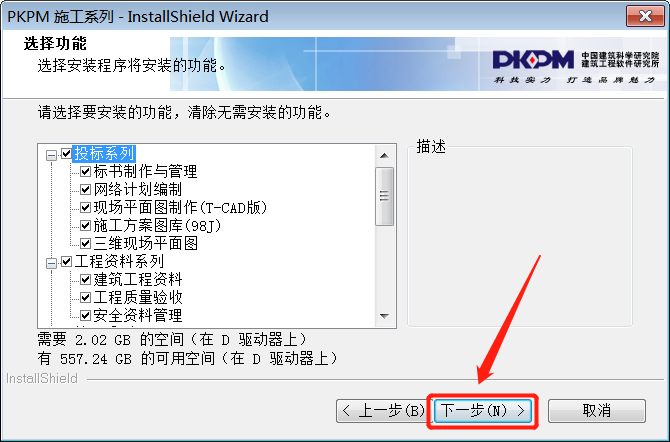
Task: Collapse the 投标系列 tree node
Action: [x=51, y=155]
